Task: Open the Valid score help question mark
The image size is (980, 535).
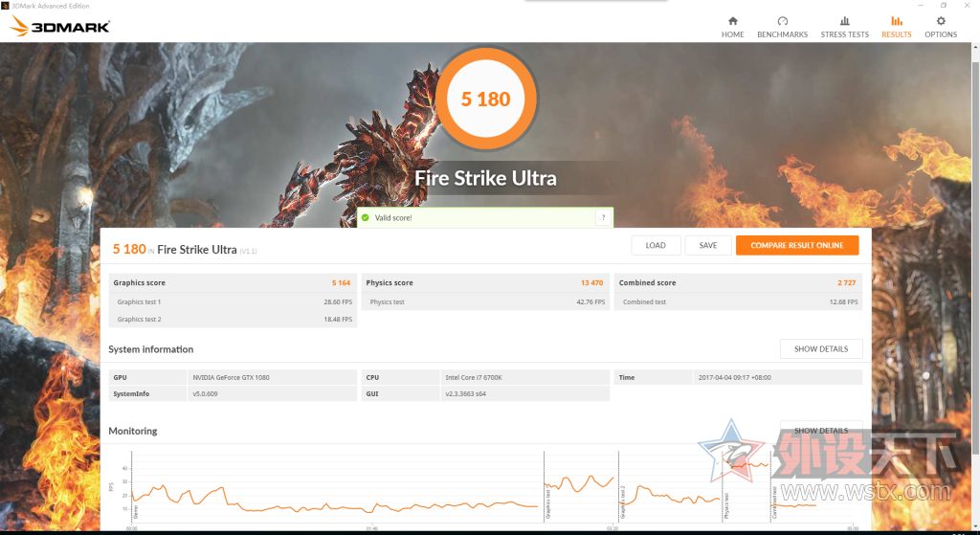Action: [603, 217]
